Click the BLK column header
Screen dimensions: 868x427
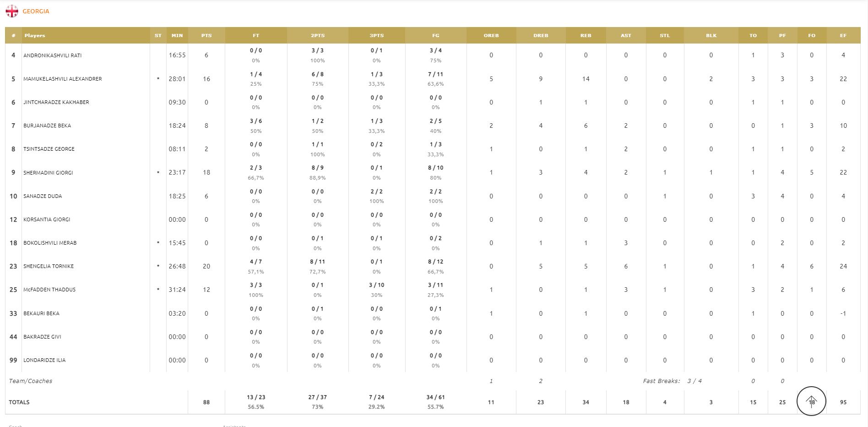tap(711, 35)
